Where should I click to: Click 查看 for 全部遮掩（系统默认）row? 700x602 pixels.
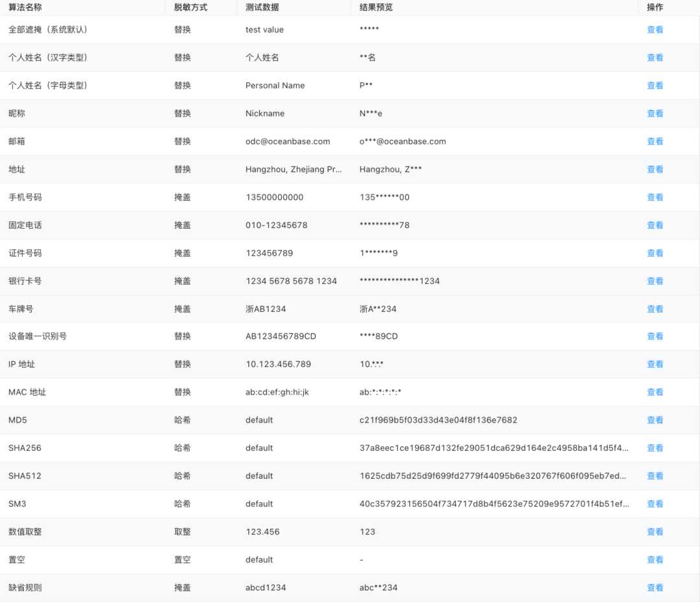click(x=655, y=29)
